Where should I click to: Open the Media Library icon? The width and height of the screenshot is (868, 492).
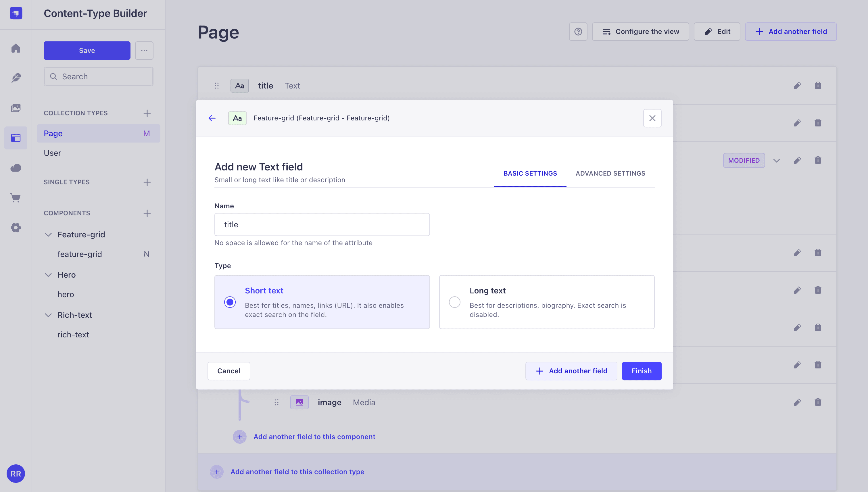click(x=16, y=108)
